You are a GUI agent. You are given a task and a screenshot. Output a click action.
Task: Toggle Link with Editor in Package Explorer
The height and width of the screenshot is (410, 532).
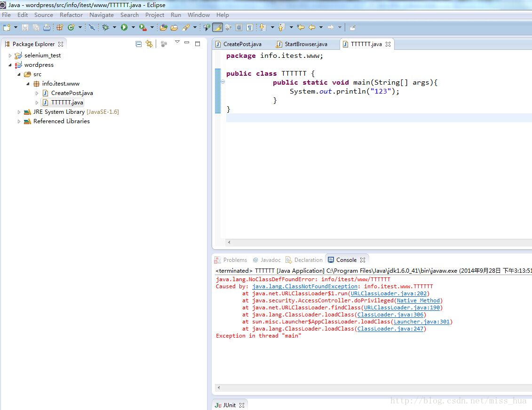coord(149,44)
